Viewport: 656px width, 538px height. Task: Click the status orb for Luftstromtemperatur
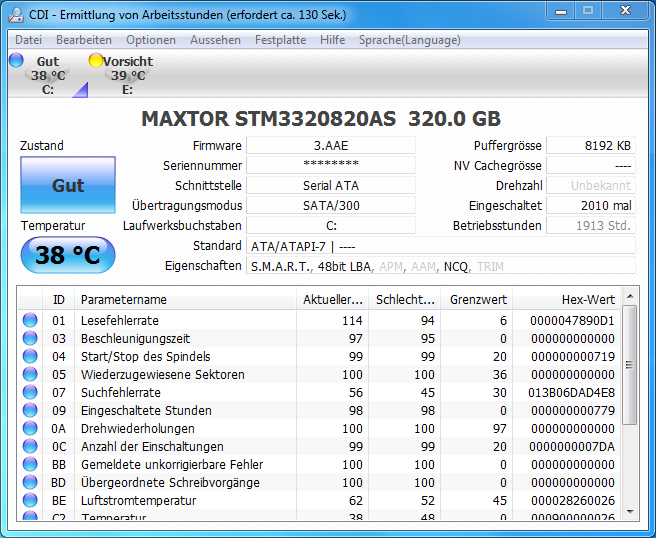point(30,500)
